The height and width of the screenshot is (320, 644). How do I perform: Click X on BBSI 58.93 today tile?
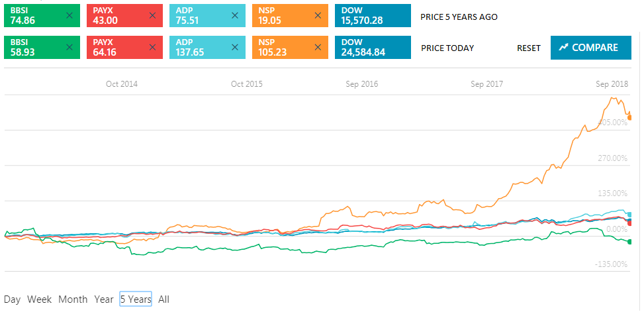coord(69,47)
